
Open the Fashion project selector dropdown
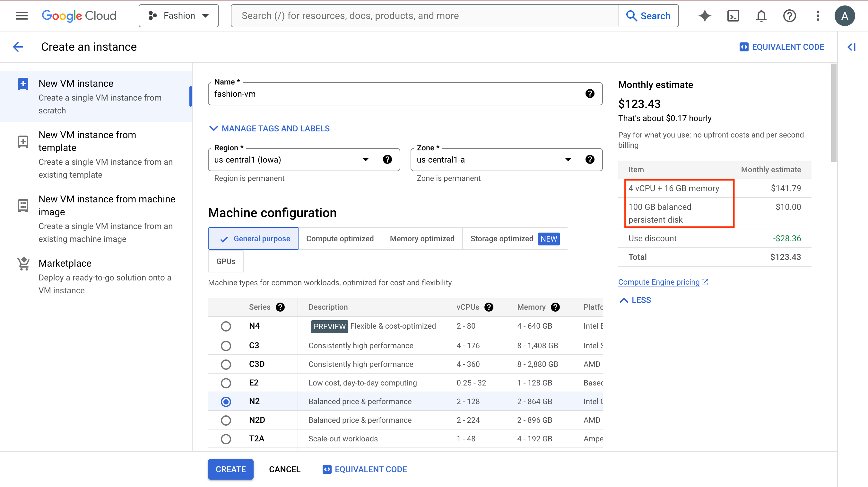[178, 15]
